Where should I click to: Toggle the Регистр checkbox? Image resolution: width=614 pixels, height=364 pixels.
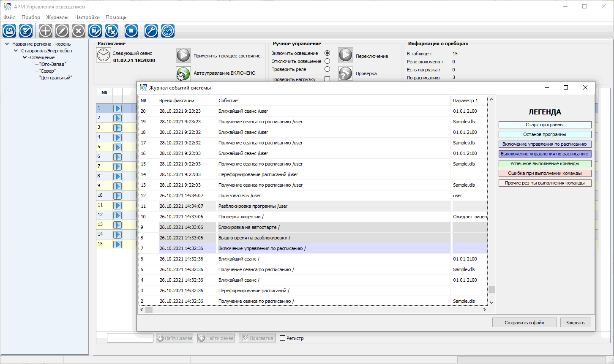(x=283, y=338)
